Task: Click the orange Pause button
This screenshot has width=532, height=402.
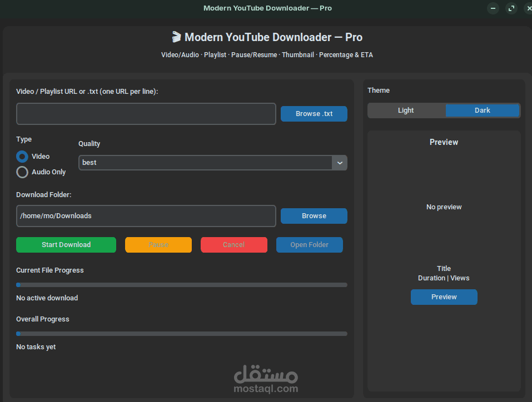Action: tap(158, 245)
